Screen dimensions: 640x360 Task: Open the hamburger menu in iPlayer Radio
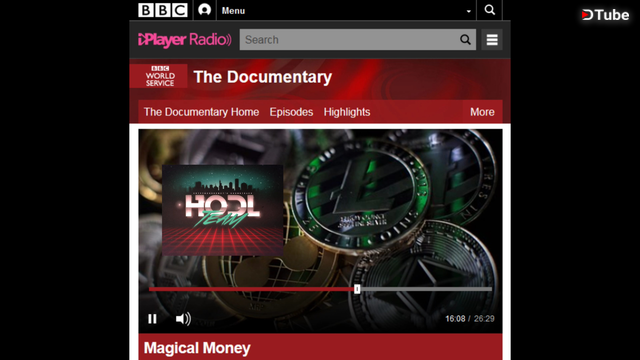492,40
